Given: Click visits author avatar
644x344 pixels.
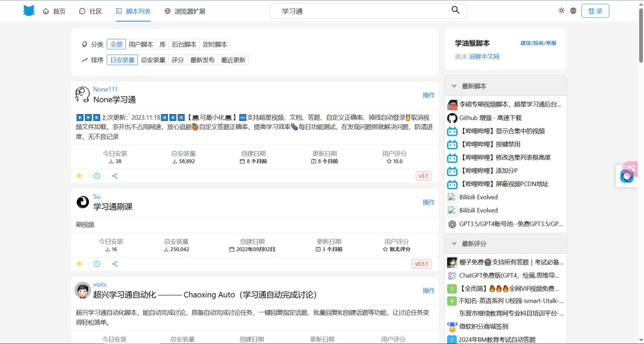Looking at the screenshot, I should pyautogui.click(x=83, y=290).
